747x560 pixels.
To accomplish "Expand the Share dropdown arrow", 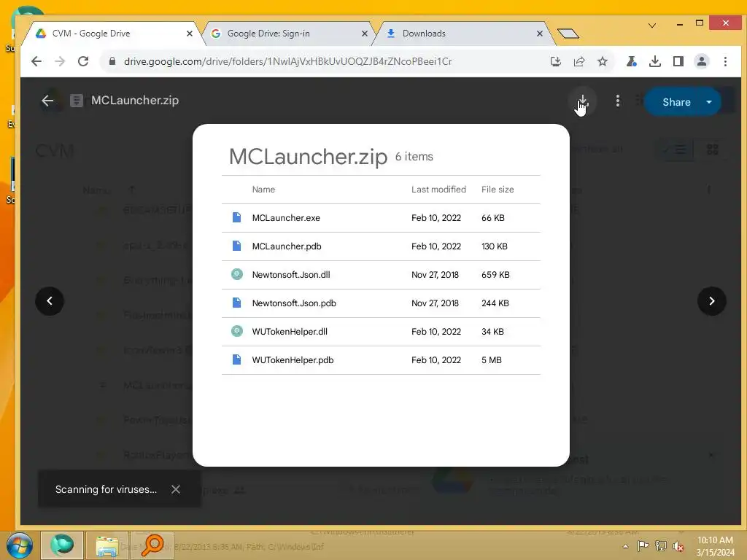I will 709,102.
